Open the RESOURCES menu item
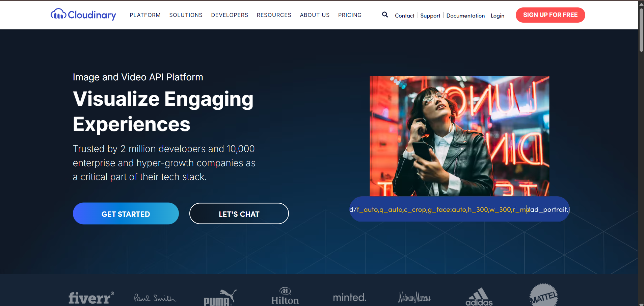The width and height of the screenshot is (644, 306). click(x=274, y=15)
